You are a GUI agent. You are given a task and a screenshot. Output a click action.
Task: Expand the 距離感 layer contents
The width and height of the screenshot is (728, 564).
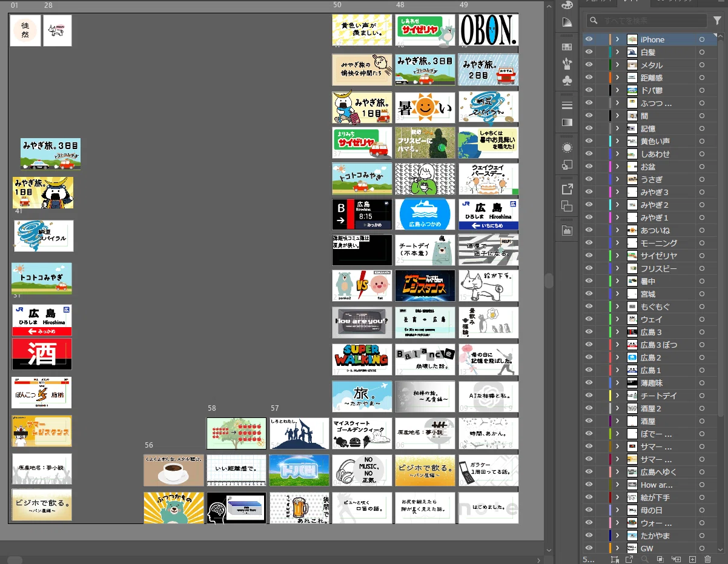(x=617, y=78)
